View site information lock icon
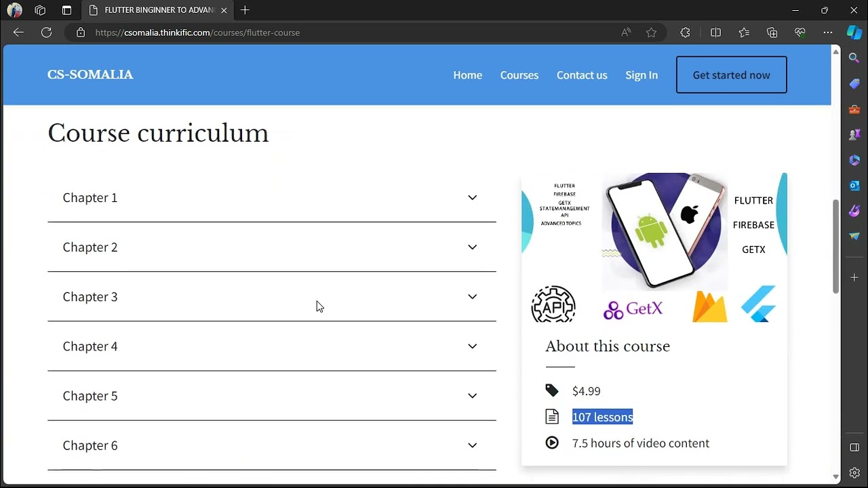 (x=81, y=33)
